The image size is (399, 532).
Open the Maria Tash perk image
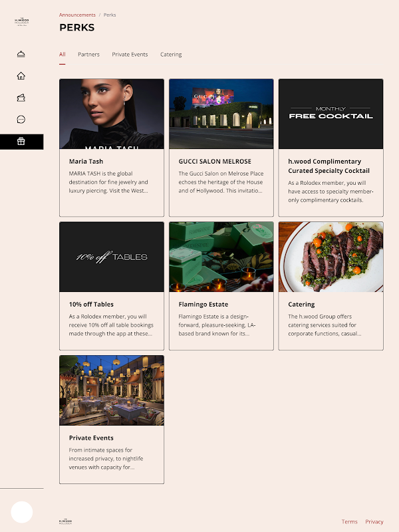click(x=112, y=114)
